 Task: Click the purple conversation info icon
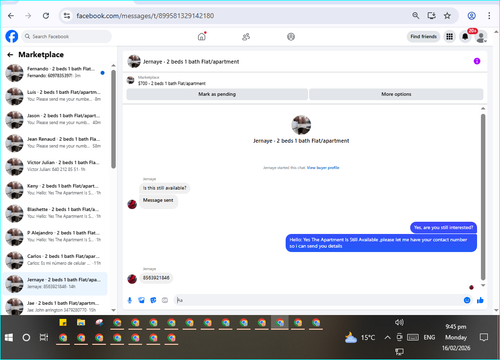[477, 61]
